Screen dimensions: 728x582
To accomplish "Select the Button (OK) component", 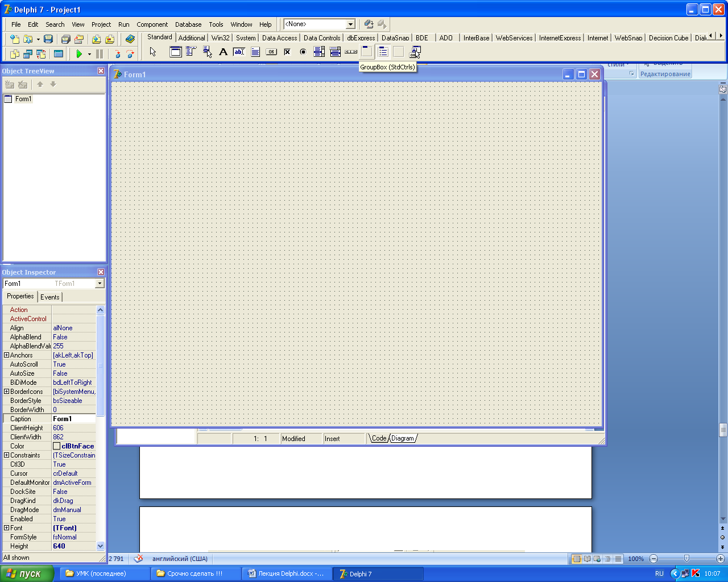I will [x=271, y=52].
